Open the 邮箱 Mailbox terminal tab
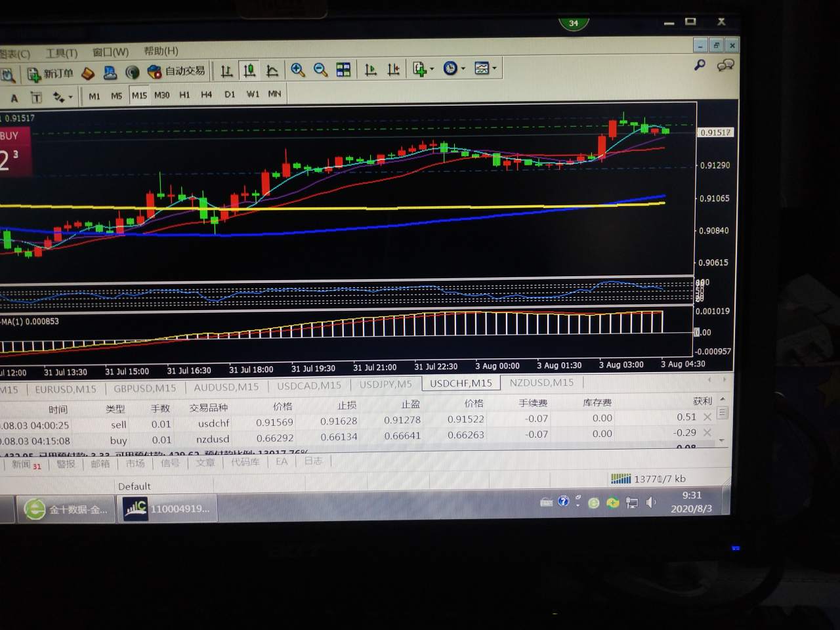 pos(100,463)
